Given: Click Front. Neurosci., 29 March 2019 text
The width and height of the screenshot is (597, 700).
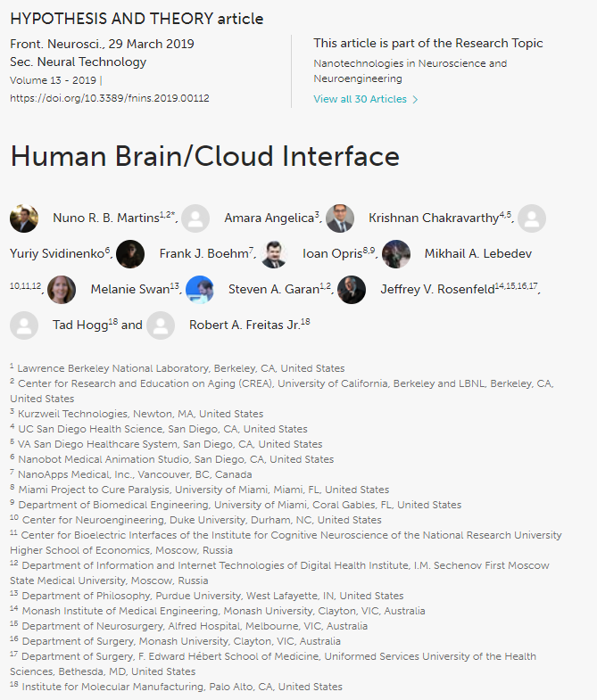Looking at the screenshot, I should [x=102, y=44].
